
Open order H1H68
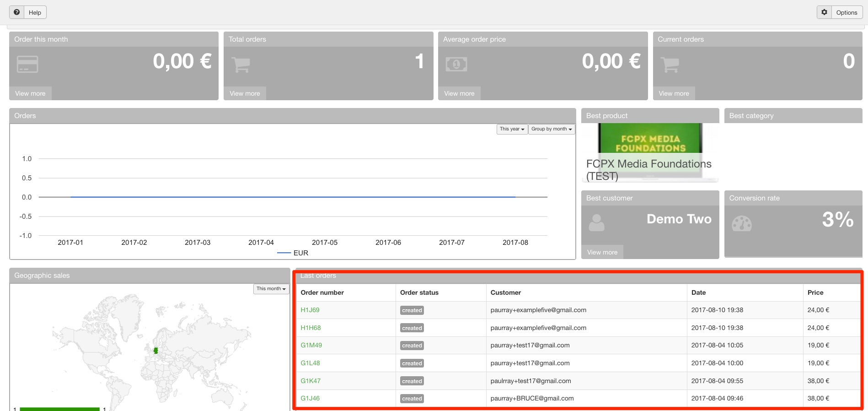pos(311,328)
